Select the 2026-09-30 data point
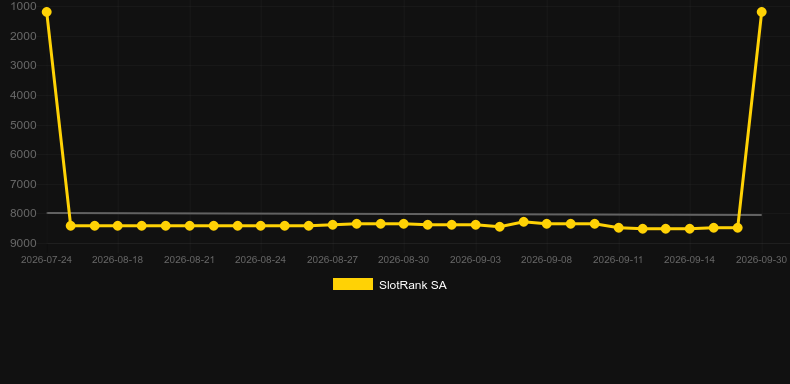This screenshot has height=384, width=790. click(761, 12)
